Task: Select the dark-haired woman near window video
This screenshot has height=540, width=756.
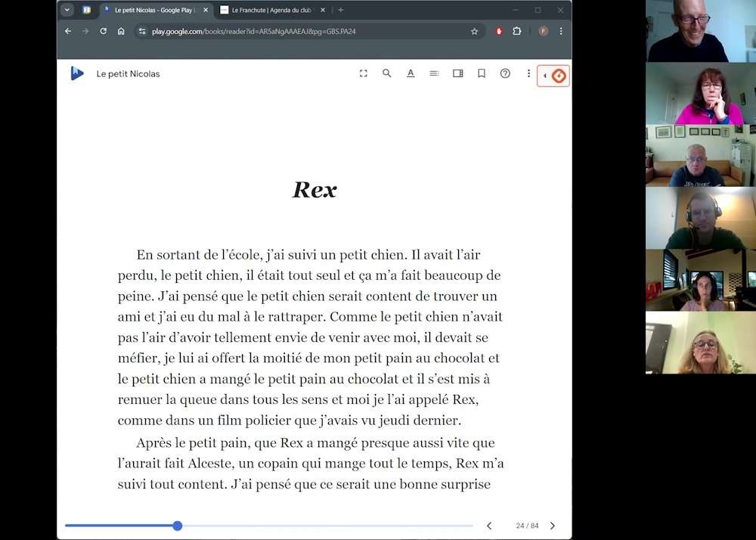Action: (701, 280)
